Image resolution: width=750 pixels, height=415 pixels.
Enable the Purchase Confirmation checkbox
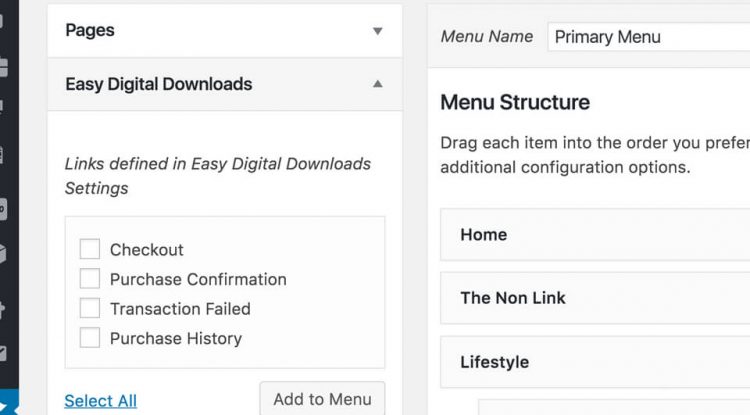tap(90, 279)
